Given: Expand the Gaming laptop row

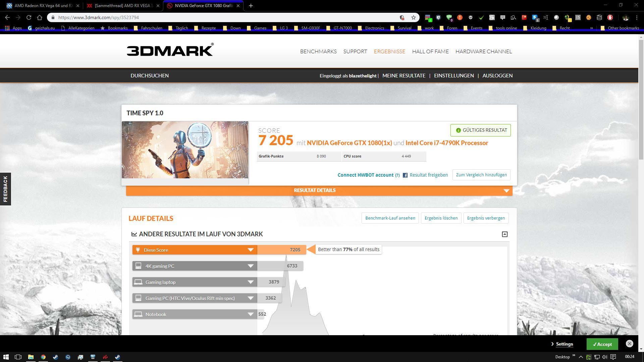Looking at the screenshot, I should click(x=250, y=282).
